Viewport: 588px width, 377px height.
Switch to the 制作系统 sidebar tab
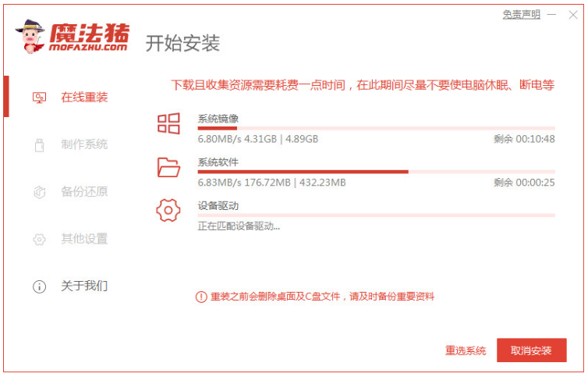(84, 145)
